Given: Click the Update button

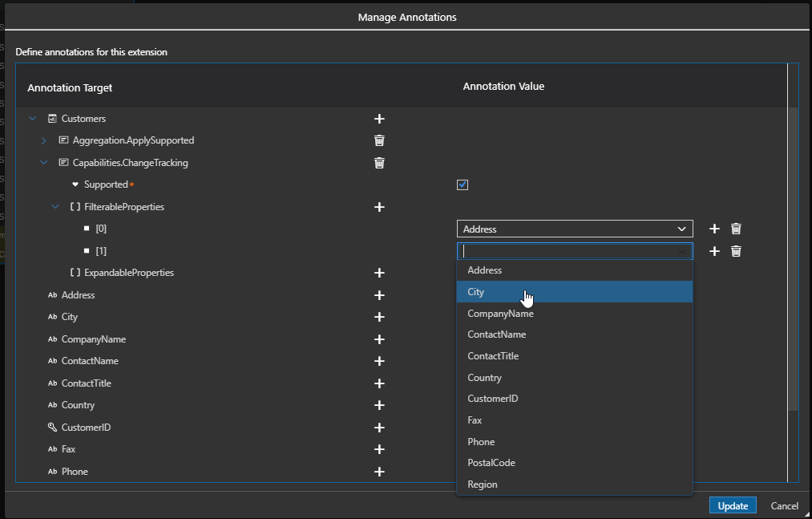Looking at the screenshot, I should click(x=733, y=505).
